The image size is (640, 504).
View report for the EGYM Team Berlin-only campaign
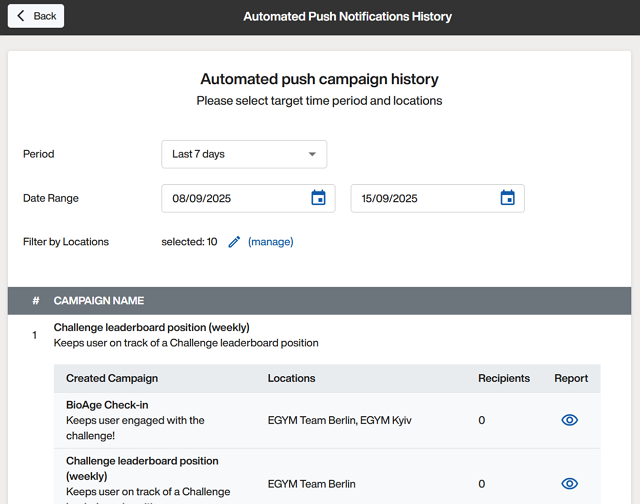(569, 484)
